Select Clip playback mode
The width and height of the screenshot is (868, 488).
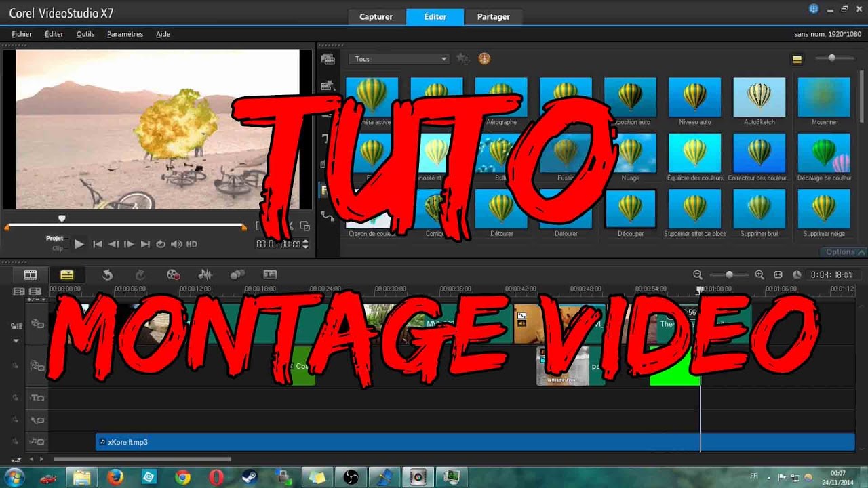58,249
